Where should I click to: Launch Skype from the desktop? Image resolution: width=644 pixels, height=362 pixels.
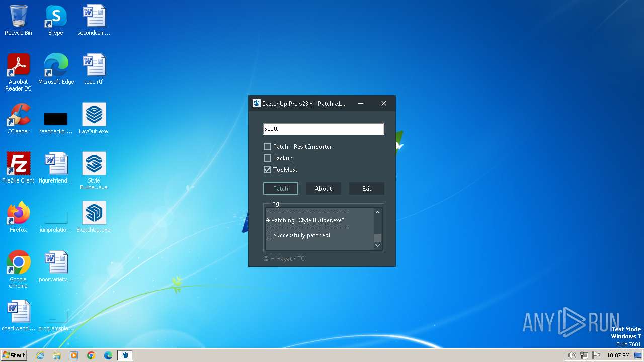(x=56, y=20)
